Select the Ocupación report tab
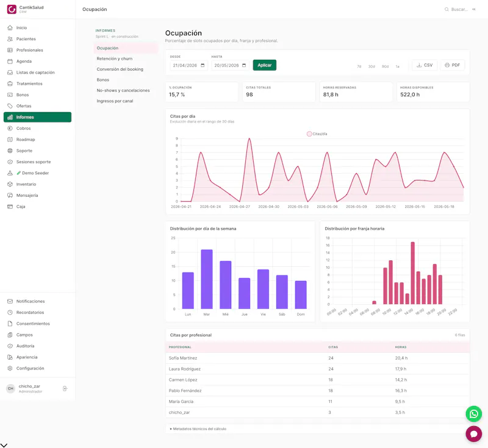Screen dimensions: 488x448 pyautogui.click(x=126, y=48)
